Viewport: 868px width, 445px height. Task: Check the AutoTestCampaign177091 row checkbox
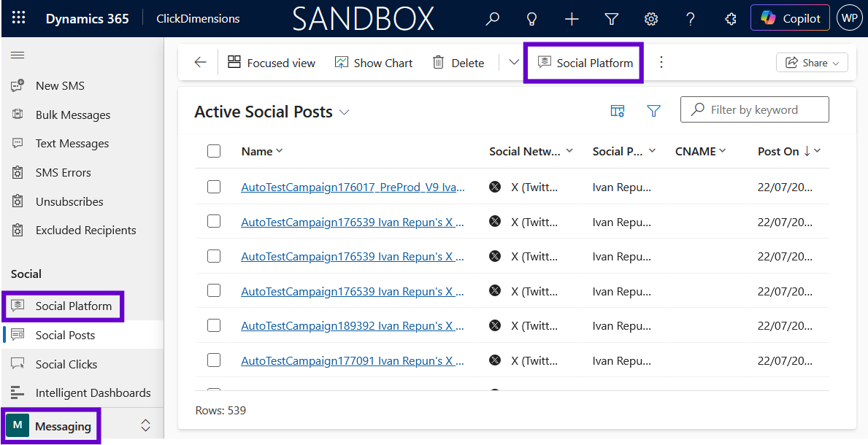click(214, 360)
